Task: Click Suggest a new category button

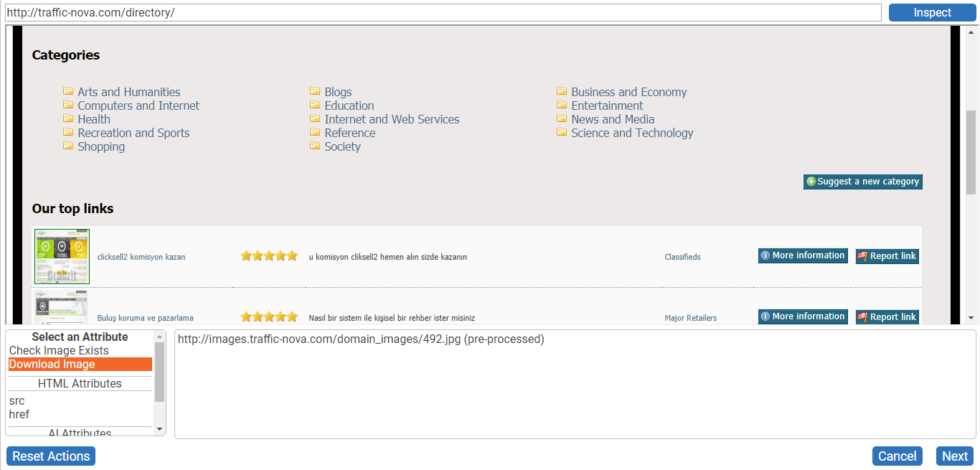Action: (x=862, y=182)
